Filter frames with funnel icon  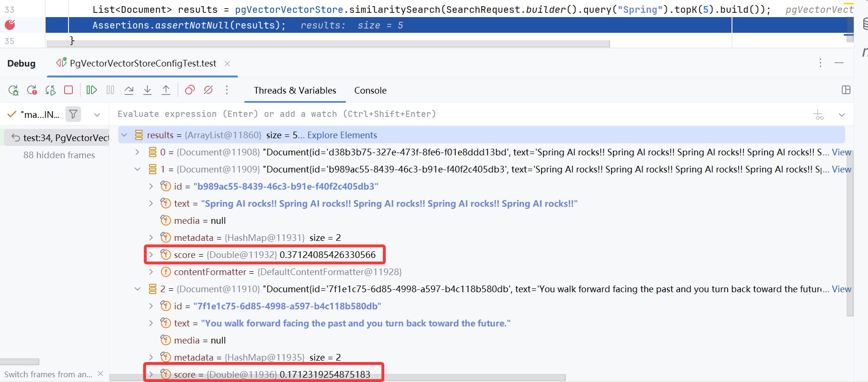73,114
